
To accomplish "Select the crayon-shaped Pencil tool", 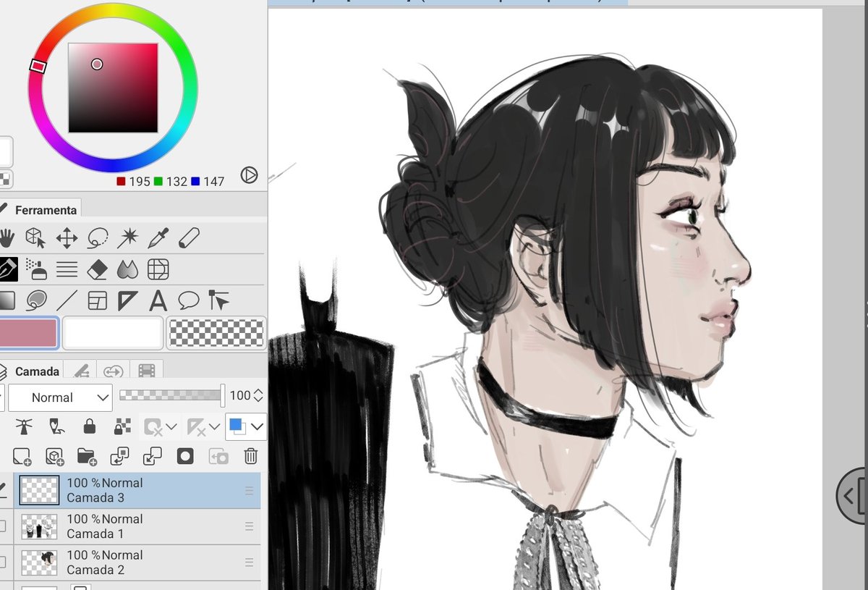I will point(189,237).
